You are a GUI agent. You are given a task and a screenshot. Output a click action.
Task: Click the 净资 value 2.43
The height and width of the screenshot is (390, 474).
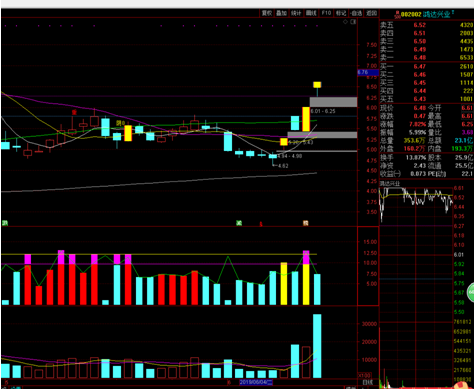[x=420, y=165]
